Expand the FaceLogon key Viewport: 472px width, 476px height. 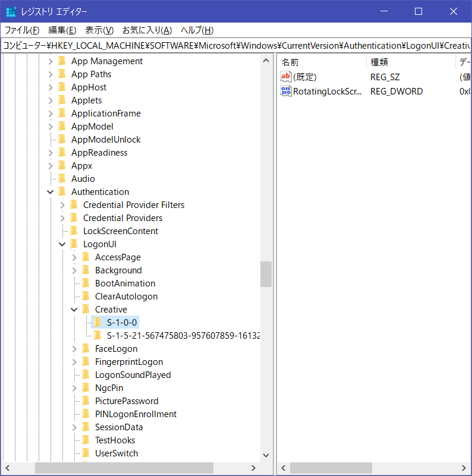pos(74,349)
